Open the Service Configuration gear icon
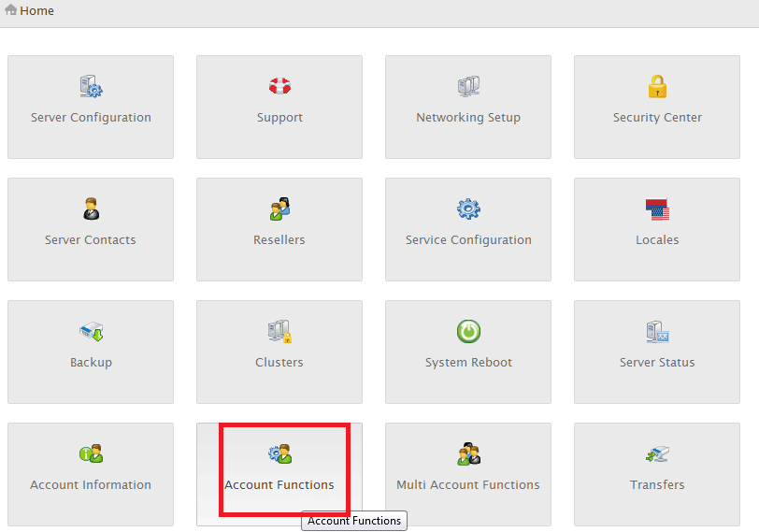This screenshot has width=759, height=532. 468,209
